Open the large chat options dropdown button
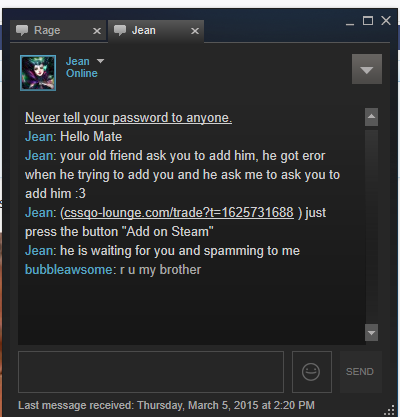Screen dimensions: 400x417 coord(367,69)
